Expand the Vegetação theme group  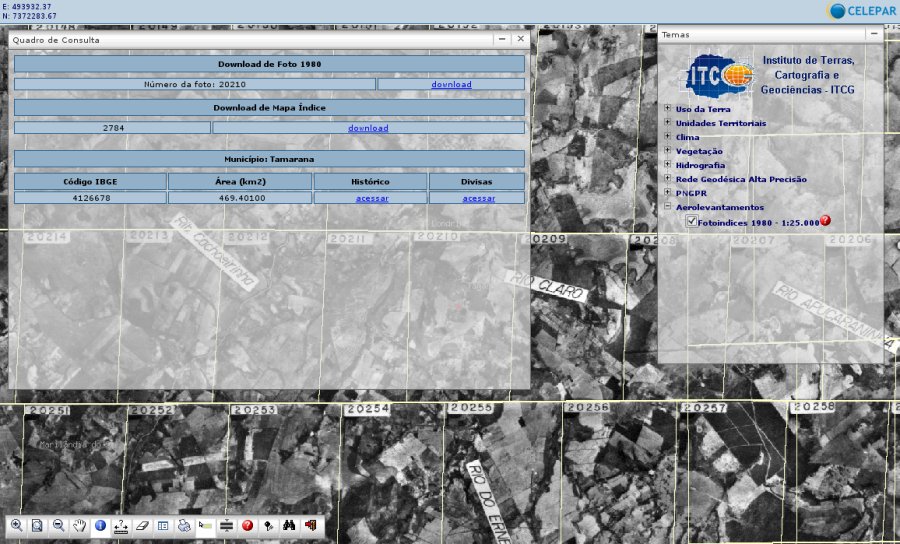[668, 151]
